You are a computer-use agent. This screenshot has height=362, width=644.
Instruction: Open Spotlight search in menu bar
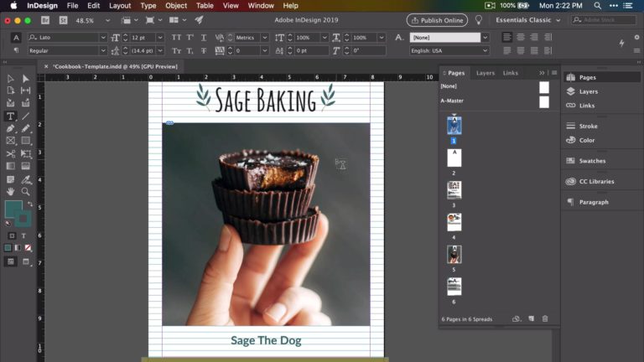[598, 6]
